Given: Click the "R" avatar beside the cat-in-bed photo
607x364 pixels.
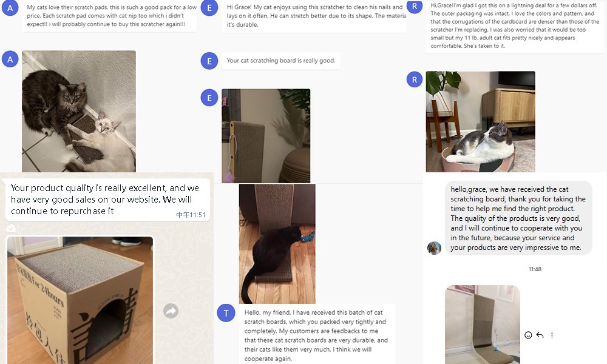Looking at the screenshot, I should pyautogui.click(x=414, y=79).
